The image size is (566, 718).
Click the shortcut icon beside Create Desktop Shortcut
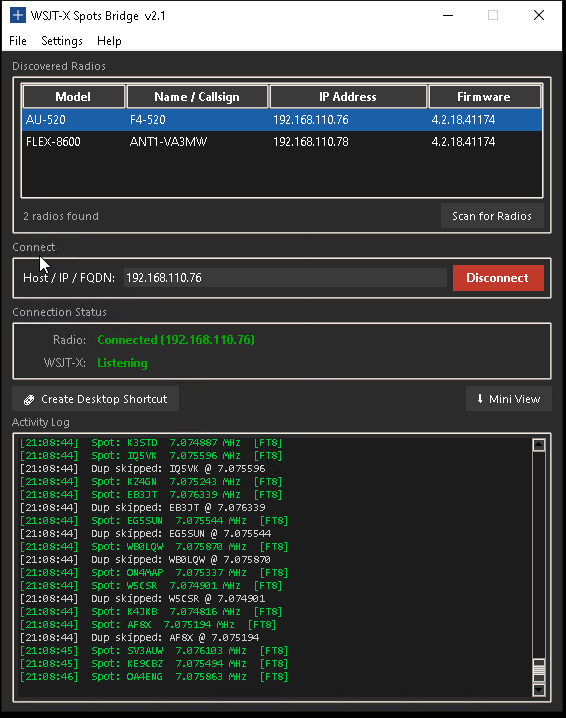29,400
